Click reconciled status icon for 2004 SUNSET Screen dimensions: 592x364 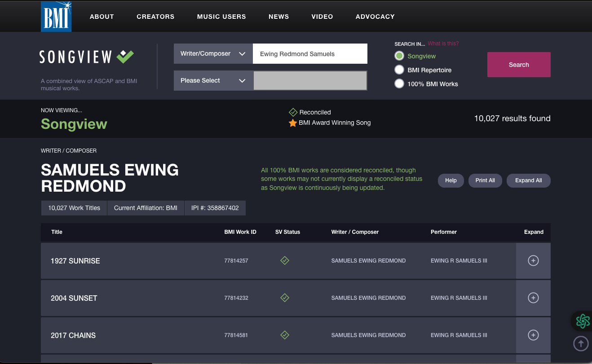(284, 298)
